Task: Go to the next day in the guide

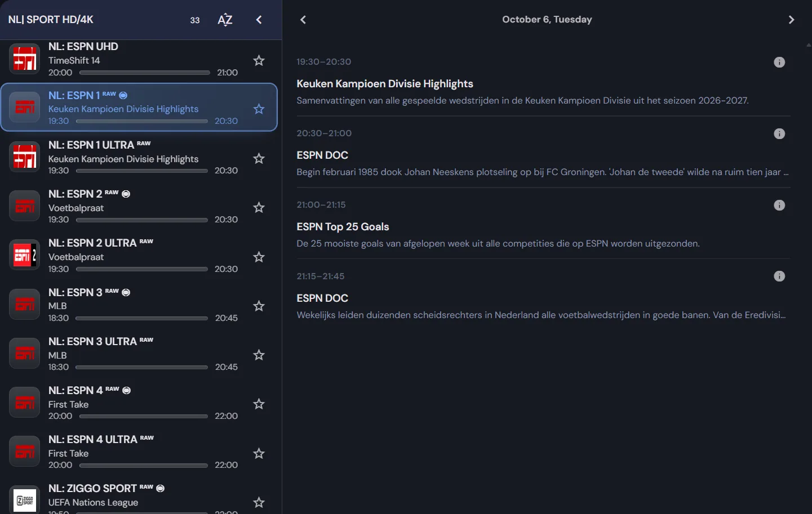Action: [x=791, y=20]
